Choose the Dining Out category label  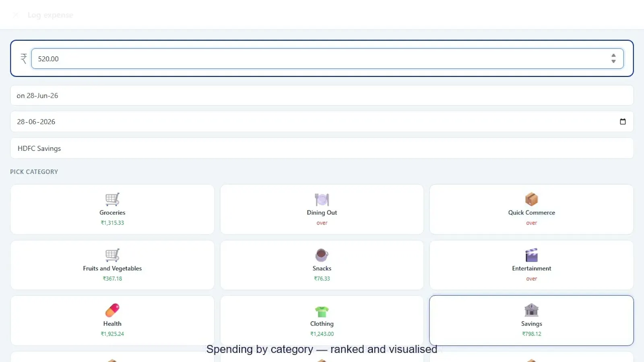pyautogui.click(x=322, y=212)
